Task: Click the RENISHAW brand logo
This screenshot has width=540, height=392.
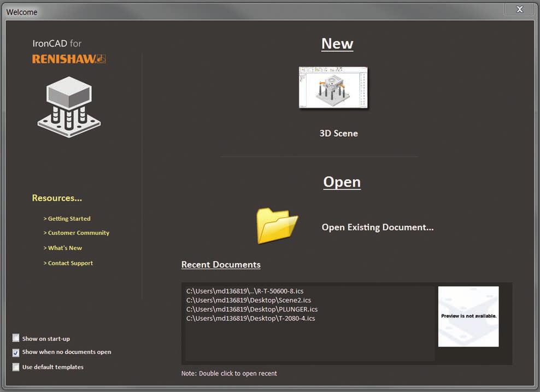Action: pos(69,59)
